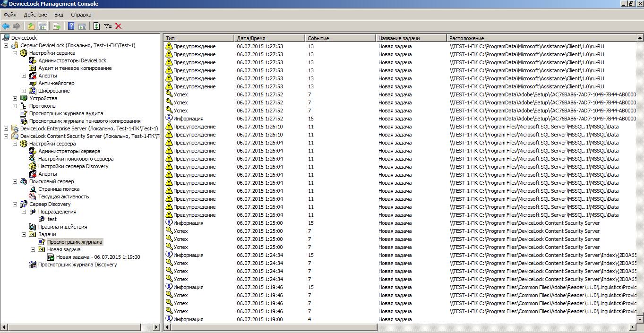This screenshot has width=644, height=333.
Task: Click the Аудит и теневое копирование icon
Action: [x=33, y=68]
